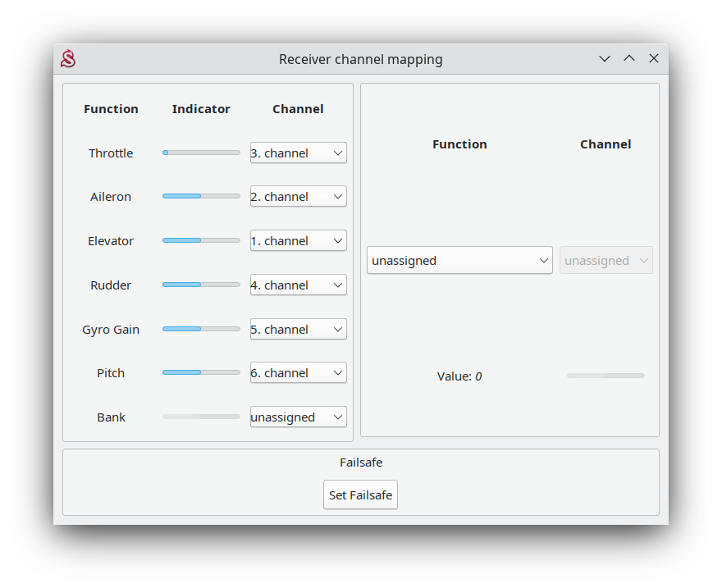This screenshot has height=588, width=722.
Task: Expand the Elevator channel selector
Action: (298, 241)
